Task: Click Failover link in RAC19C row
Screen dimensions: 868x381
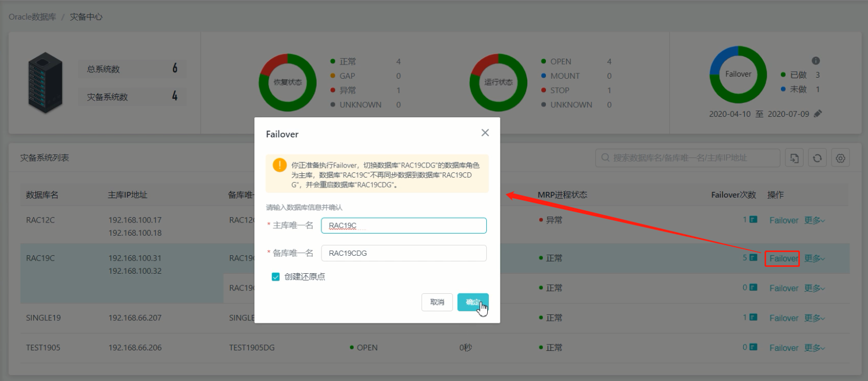Action: click(x=784, y=258)
